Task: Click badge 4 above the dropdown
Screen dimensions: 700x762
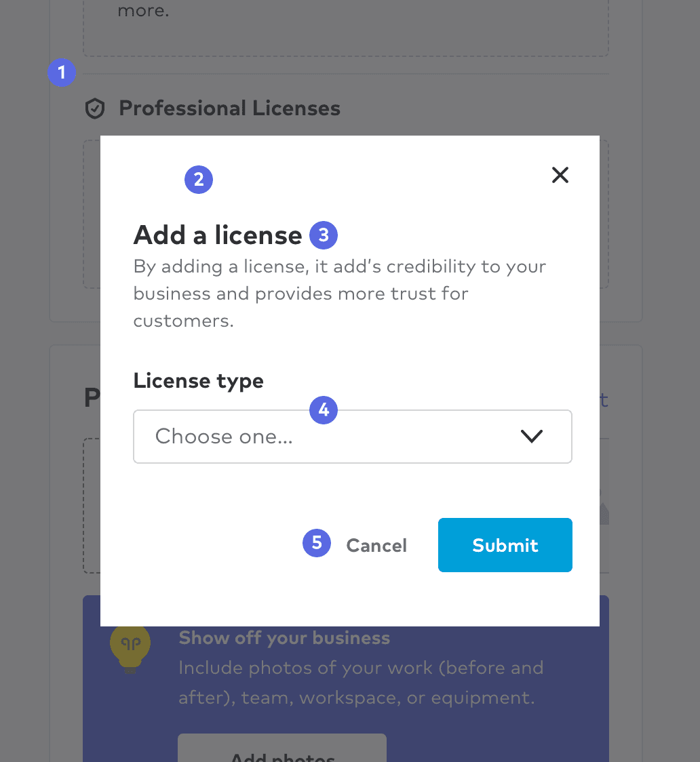Action: (324, 409)
